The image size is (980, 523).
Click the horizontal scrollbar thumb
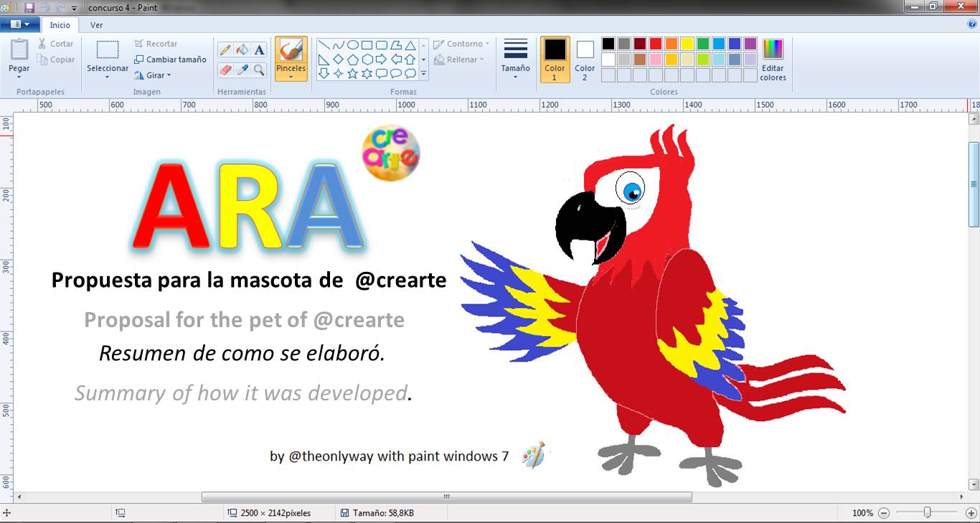pos(446,496)
